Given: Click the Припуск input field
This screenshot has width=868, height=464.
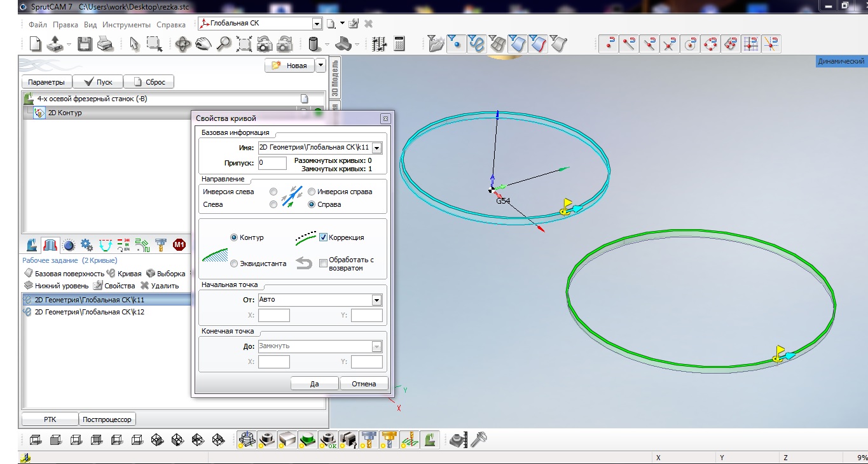Looking at the screenshot, I should coord(272,163).
